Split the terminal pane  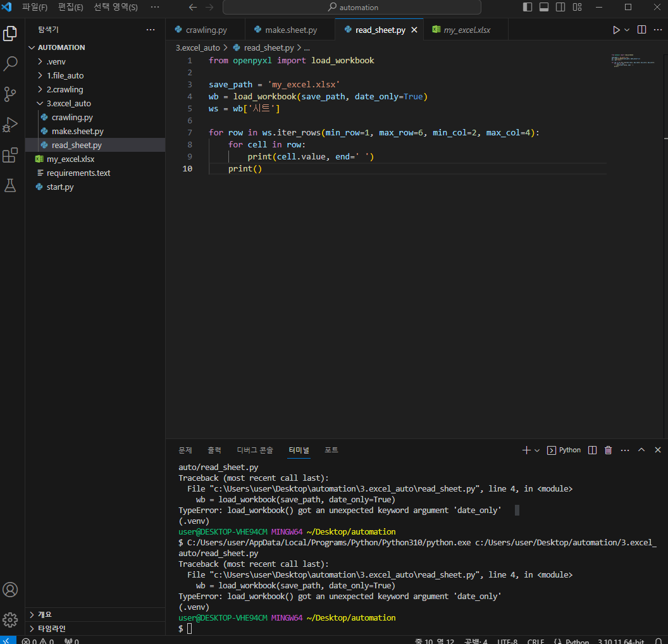[x=592, y=450]
